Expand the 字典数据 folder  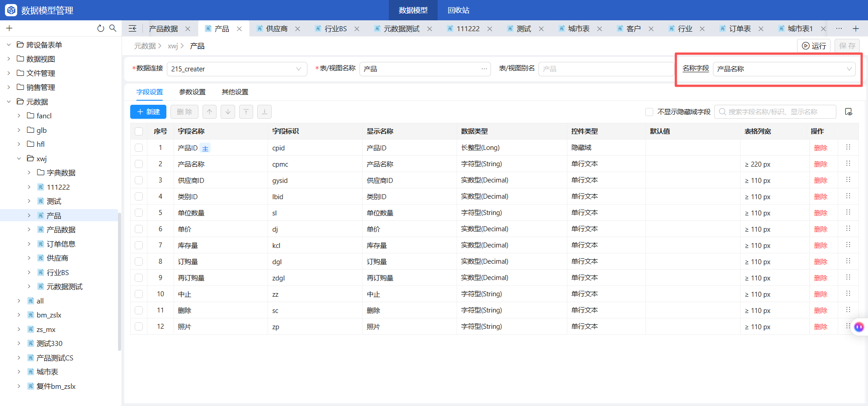pyautogui.click(x=29, y=173)
